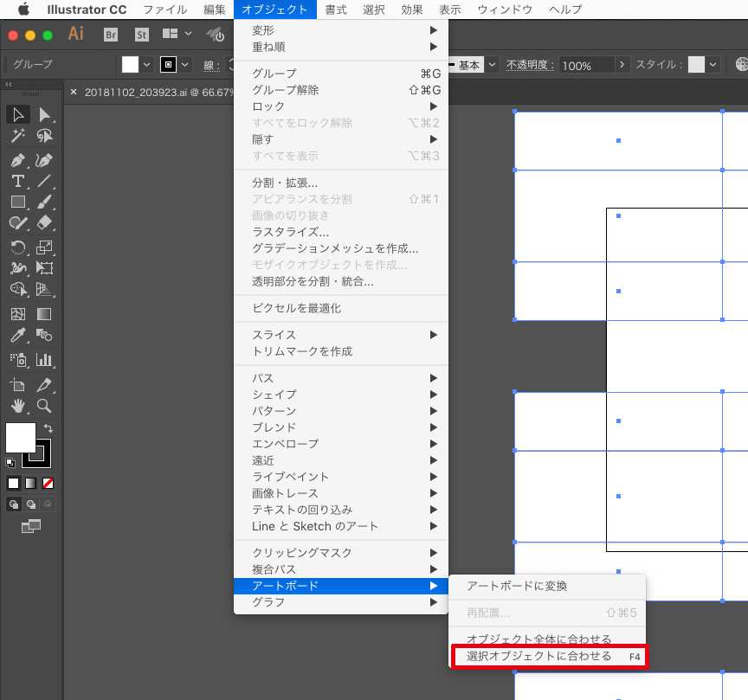Select the Scale tool
Screen dimensions: 748x700
pyautogui.click(x=44, y=247)
